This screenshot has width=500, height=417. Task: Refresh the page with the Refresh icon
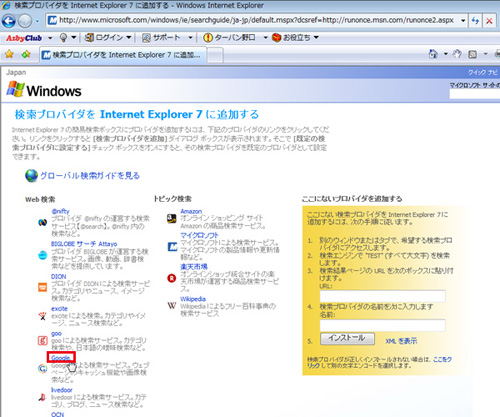[475, 21]
